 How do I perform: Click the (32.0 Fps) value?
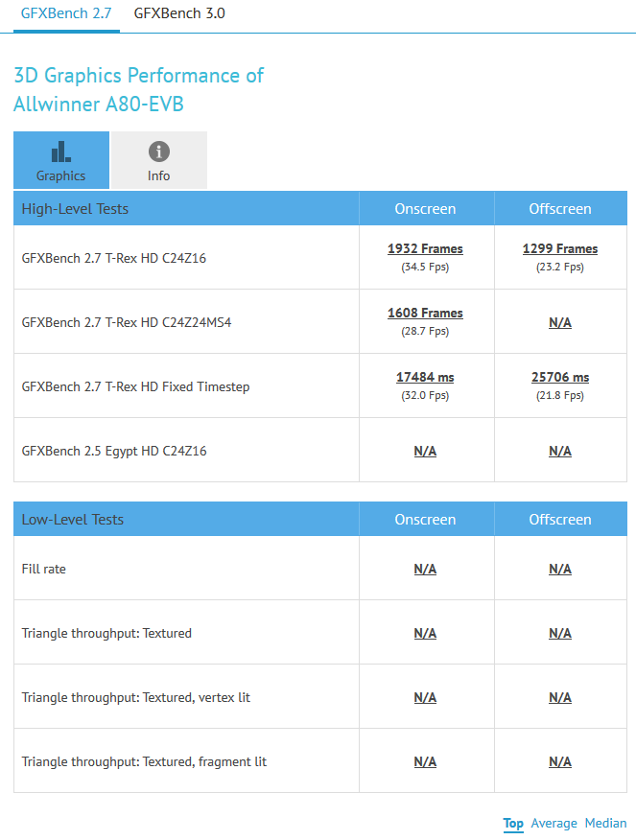click(425, 395)
